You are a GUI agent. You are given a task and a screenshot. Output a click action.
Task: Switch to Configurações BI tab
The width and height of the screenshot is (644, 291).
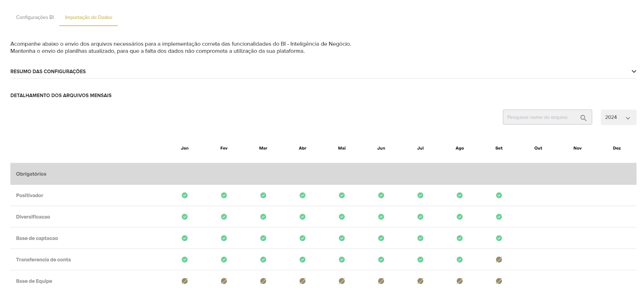(x=35, y=17)
